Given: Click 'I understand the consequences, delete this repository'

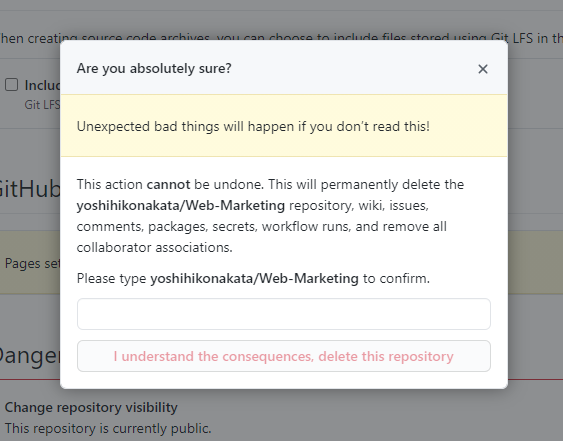Looking at the screenshot, I should (284, 356).
